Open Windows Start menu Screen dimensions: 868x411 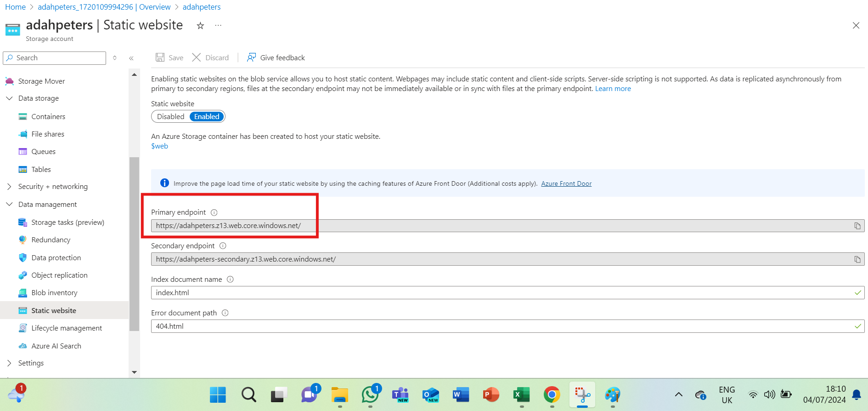tap(218, 395)
